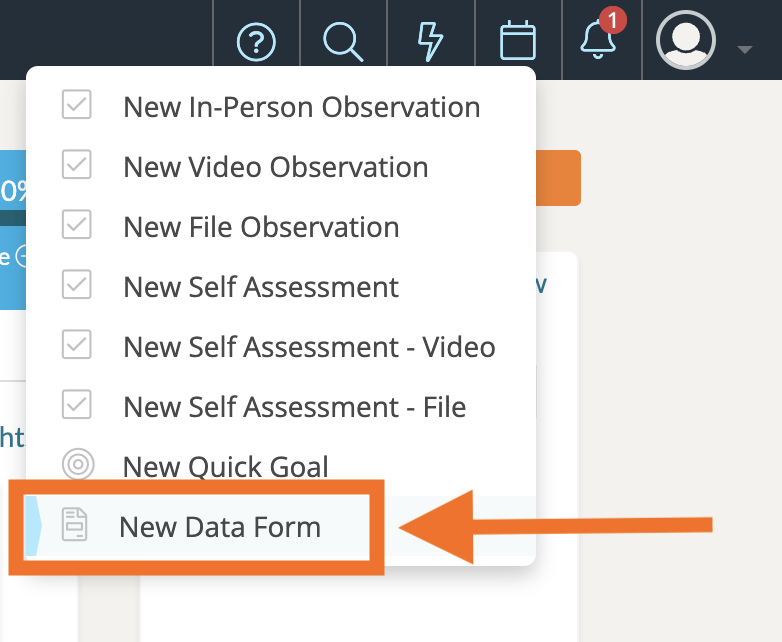Click the blue progress bar at left
782x642 pixels.
pyautogui.click(x=14, y=190)
